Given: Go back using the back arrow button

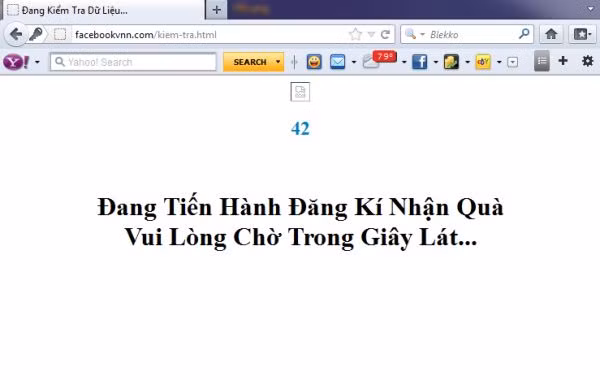Looking at the screenshot, I should tap(15, 34).
